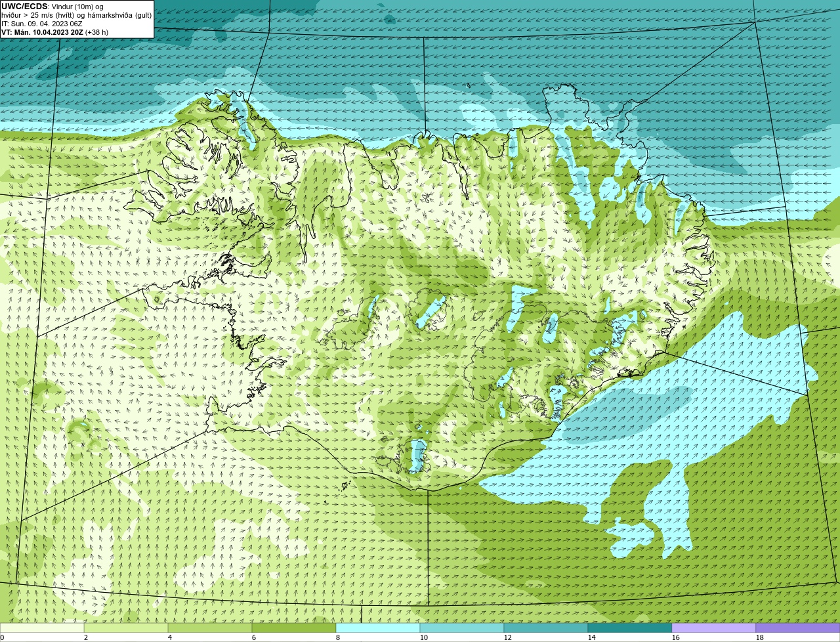Screen dimensions: 840x642
Task: Click the 6–8 m/s olive green legend swatch
Action: 294,628
